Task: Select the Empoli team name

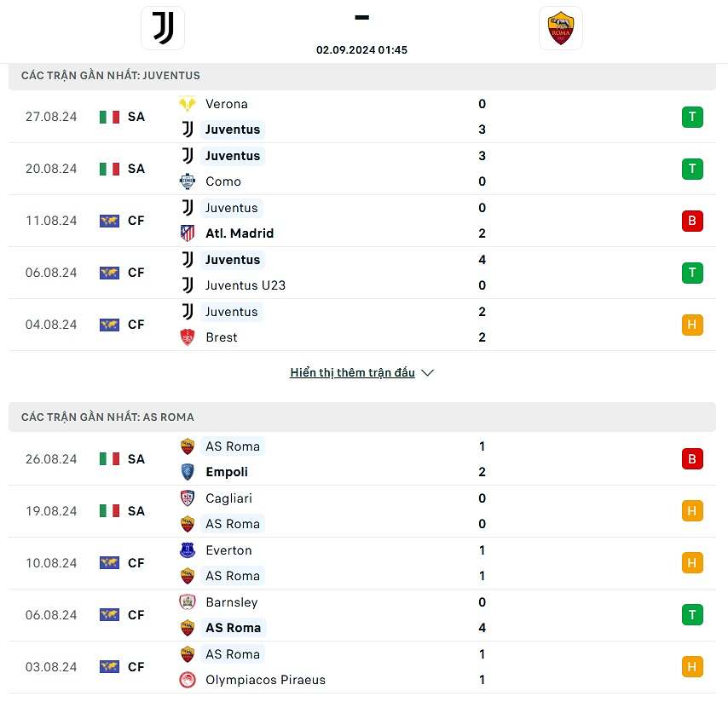Action: (x=227, y=472)
